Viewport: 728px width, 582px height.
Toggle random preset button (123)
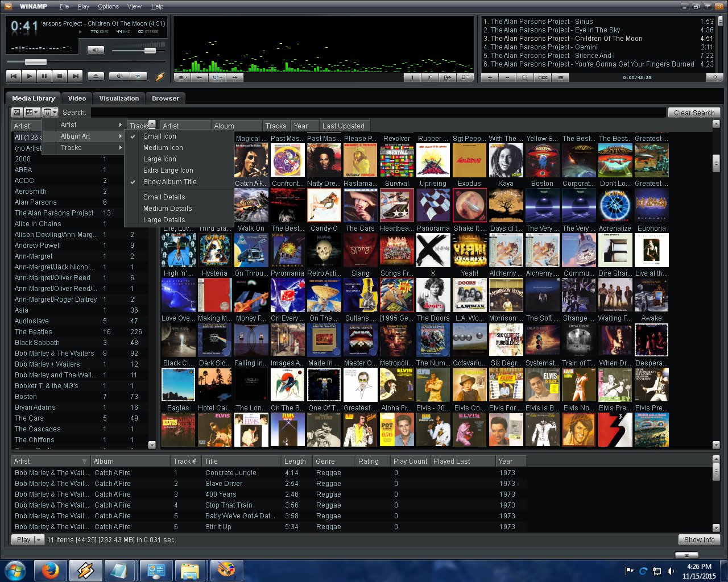point(217,77)
